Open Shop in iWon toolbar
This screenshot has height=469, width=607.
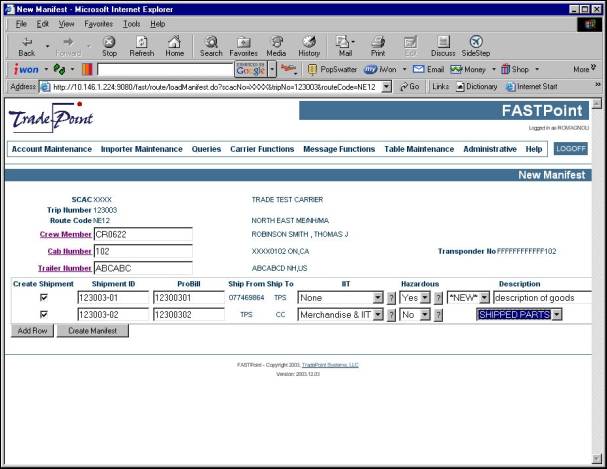[515, 70]
